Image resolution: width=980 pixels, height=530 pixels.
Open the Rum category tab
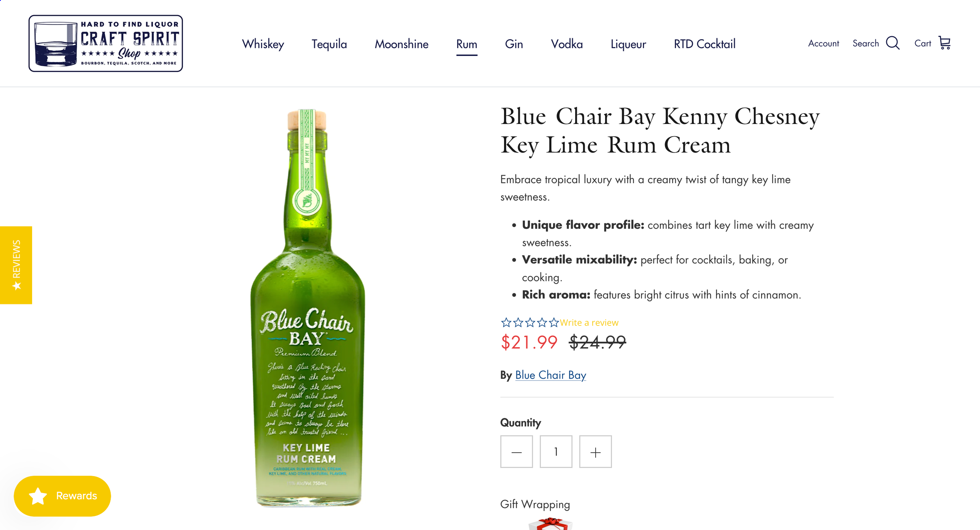pyautogui.click(x=467, y=44)
